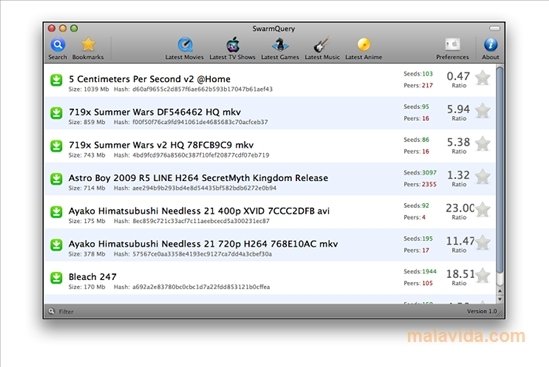The height and width of the screenshot is (367, 549).
Task: Toggle the toolbar pill button in title bar
Action: tap(494, 28)
